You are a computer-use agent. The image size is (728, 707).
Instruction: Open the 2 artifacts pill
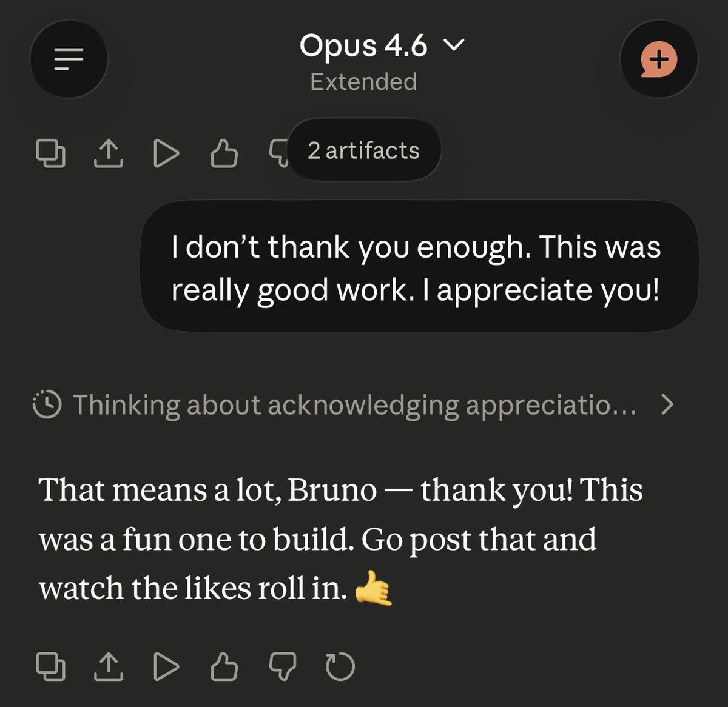pos(364,150)
